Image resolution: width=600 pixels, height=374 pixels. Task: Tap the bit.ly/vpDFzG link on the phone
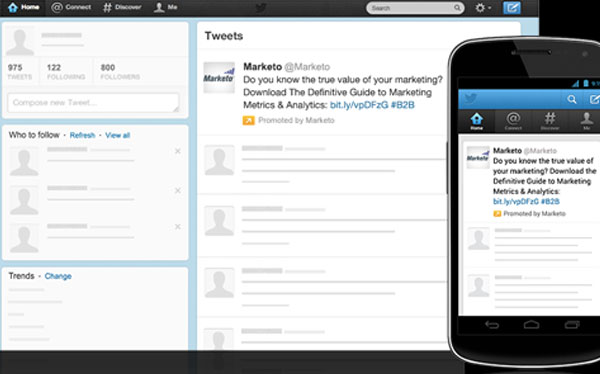515,201
